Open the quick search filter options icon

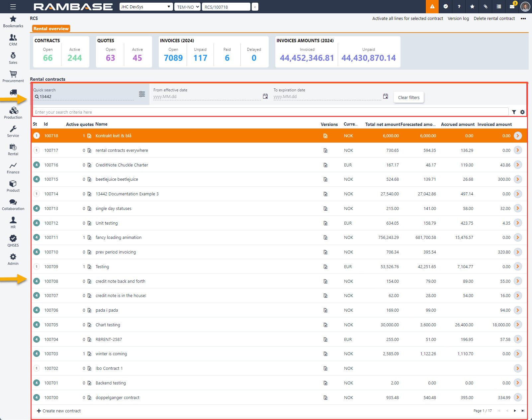pyautogui.click(x=142, y=94)
